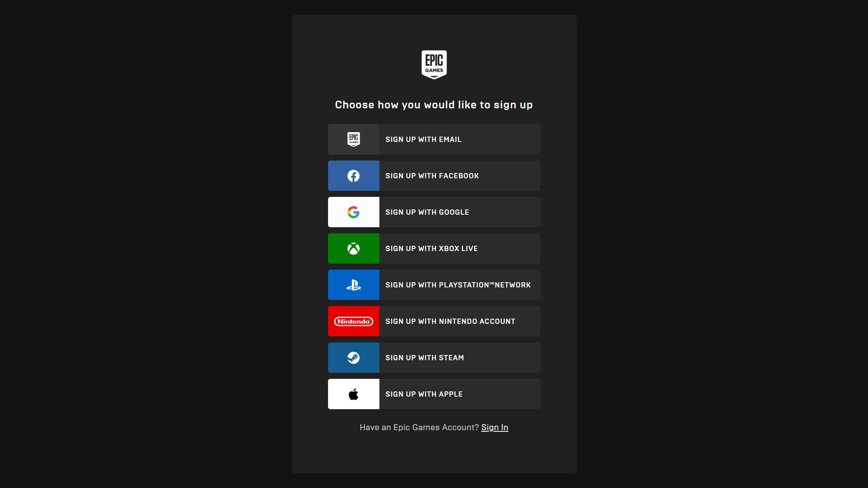Click Sign Up With PlayStation Network
The width and height of the screenshot is (868, 488).
tap(434, 285)
